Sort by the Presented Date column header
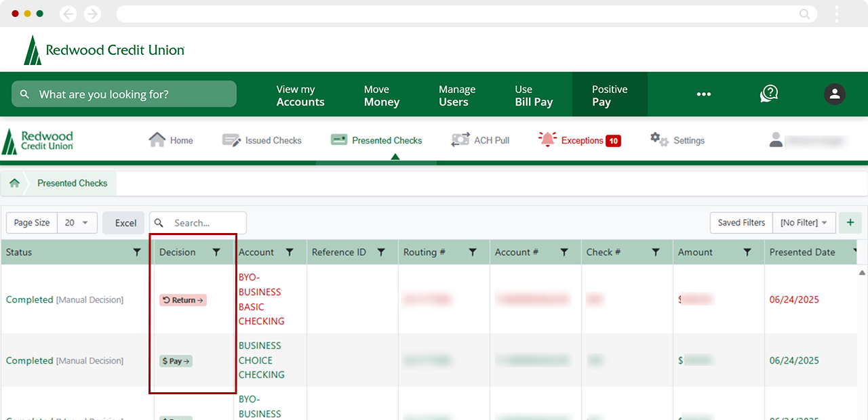The width and height of the screenshot is (868, 420). tap(802, 252)
